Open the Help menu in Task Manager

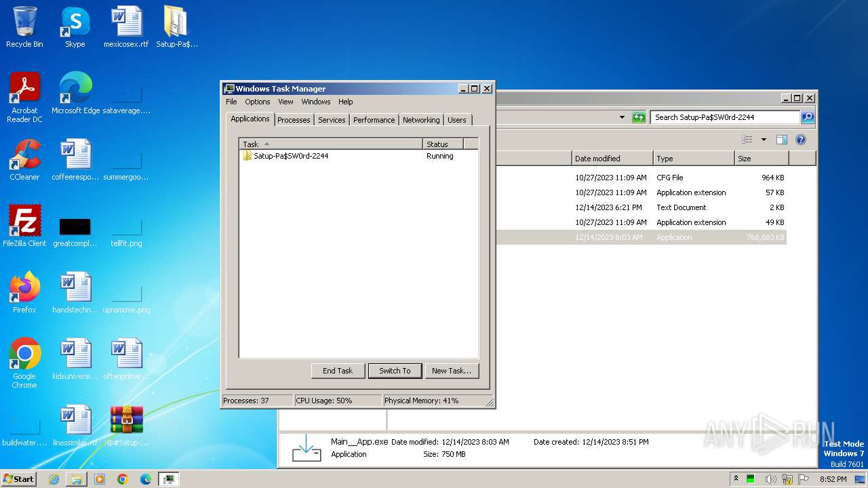click(346, 102)
